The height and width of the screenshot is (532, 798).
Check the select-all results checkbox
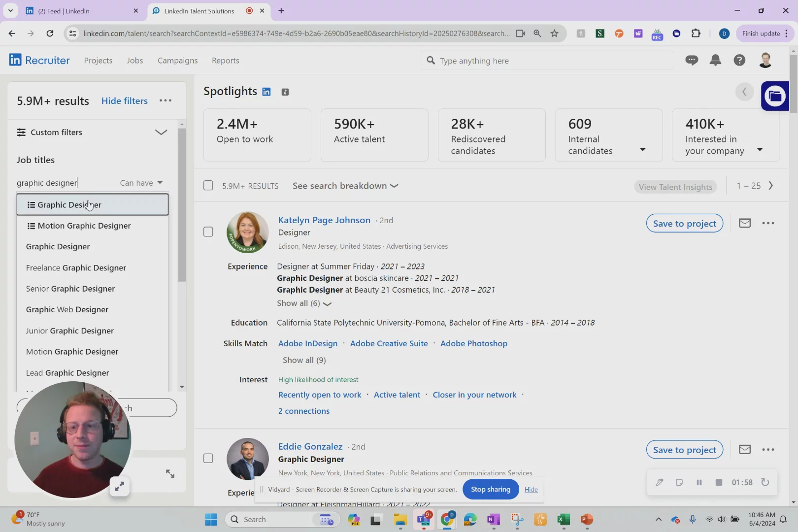208,186
